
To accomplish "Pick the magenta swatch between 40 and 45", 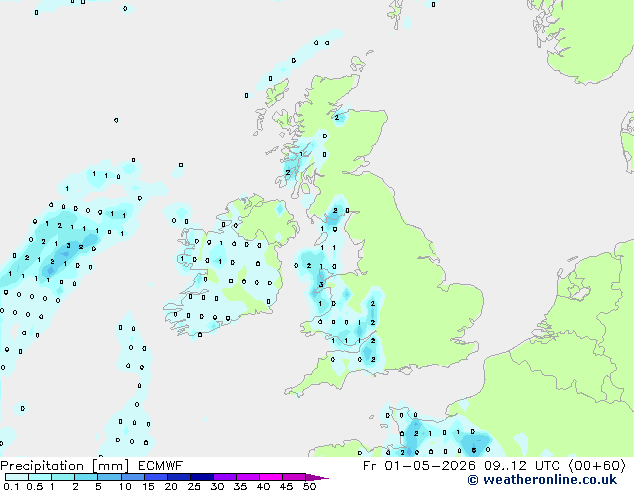I will 271,477.
